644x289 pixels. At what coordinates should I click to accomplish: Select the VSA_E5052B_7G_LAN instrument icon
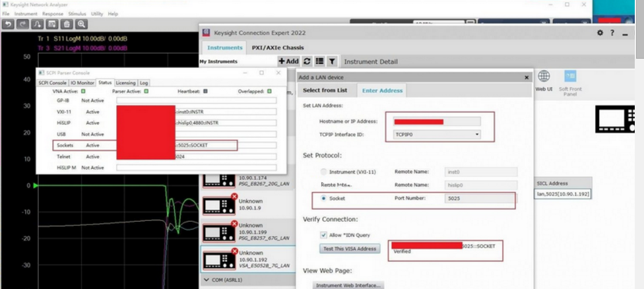pos(219,259)
